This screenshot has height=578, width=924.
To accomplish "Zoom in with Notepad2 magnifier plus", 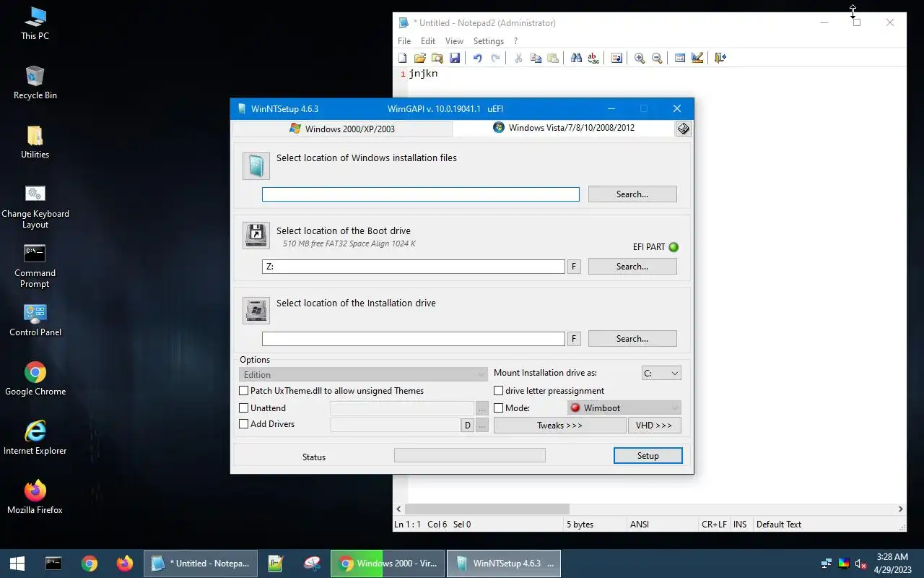I will pos(640,58).
